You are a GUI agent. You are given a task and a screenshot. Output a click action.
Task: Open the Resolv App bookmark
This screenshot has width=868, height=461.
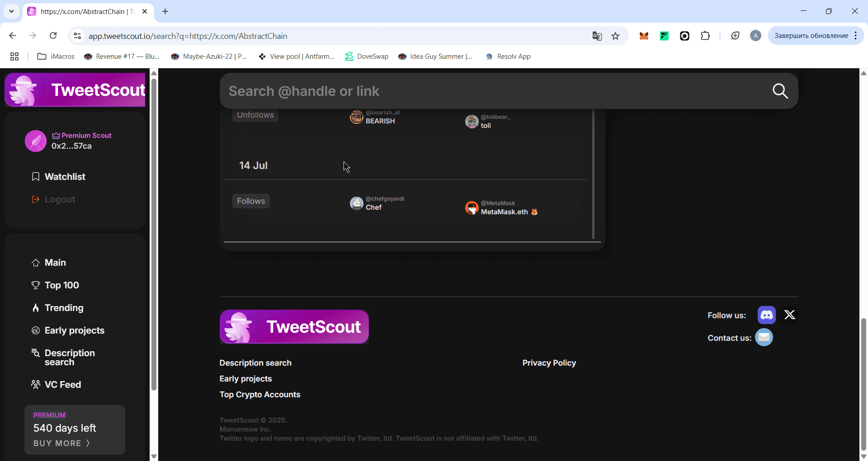coord(508,56)
